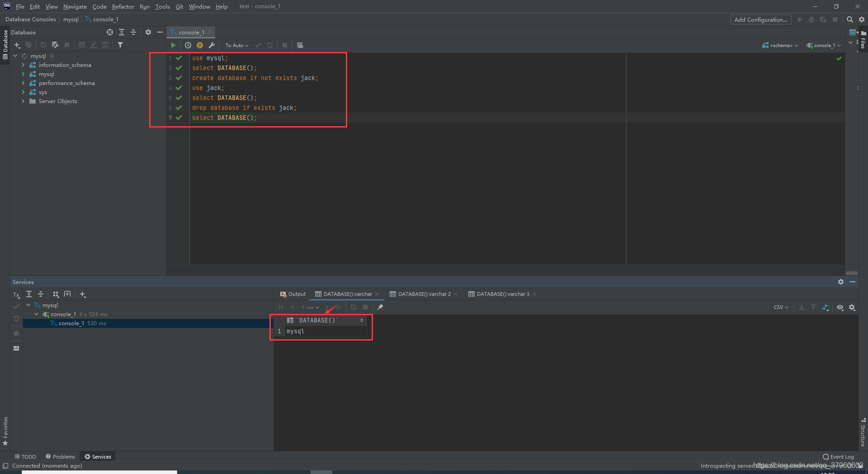Image resolution: width=868 pixels, height=474 pixels.
Task: Expand the sys schema node
Action: click(x=23, y=92)
